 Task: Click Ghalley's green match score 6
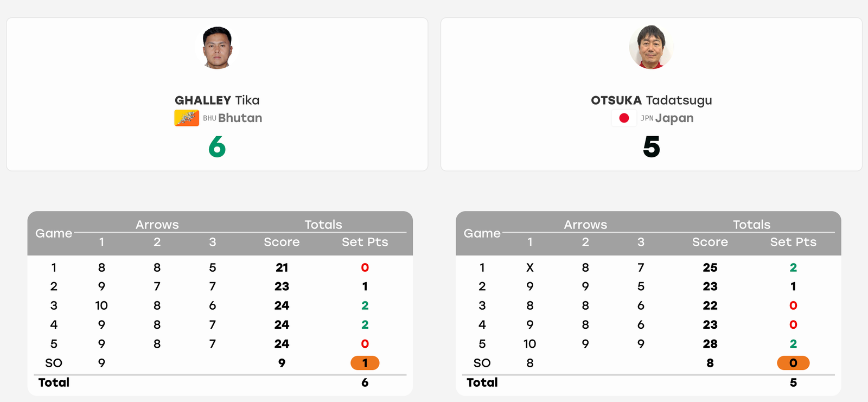pyautogui.click(x=217, y=147)
